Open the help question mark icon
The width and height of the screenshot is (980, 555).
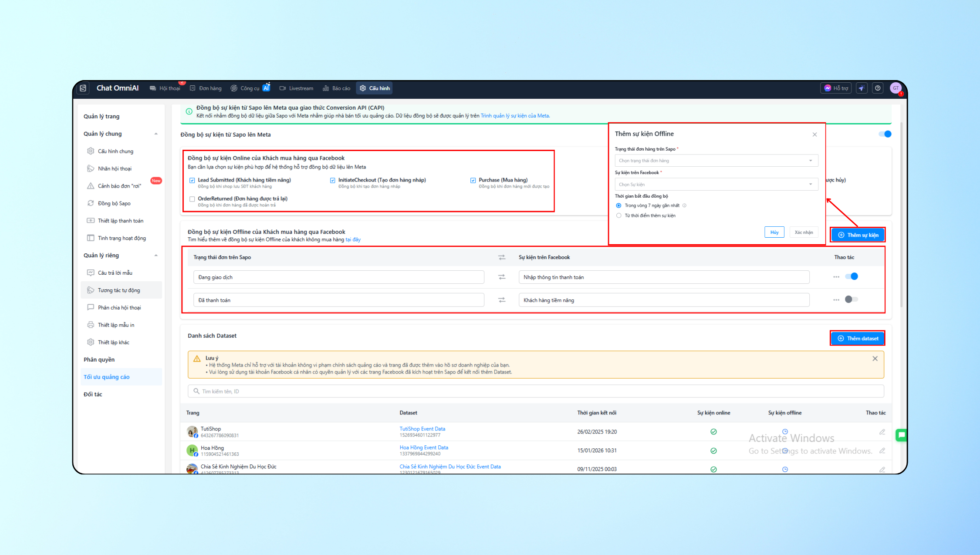(878, 88)
